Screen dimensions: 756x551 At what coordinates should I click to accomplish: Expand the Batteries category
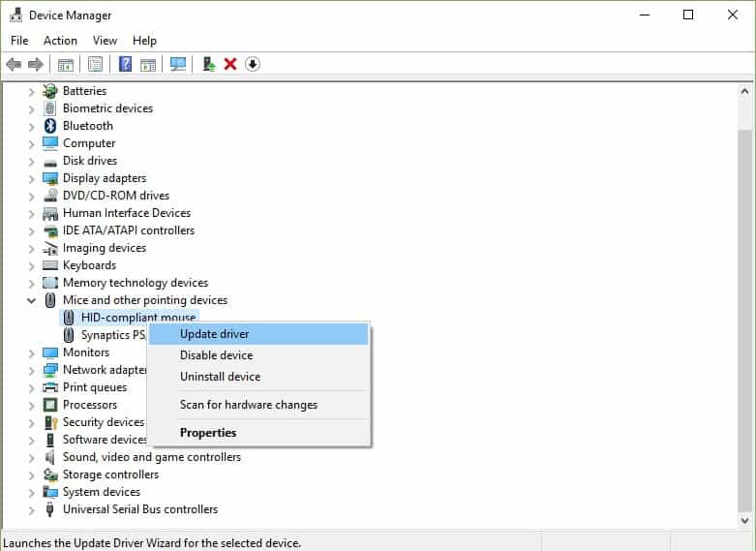coord(31,91)
